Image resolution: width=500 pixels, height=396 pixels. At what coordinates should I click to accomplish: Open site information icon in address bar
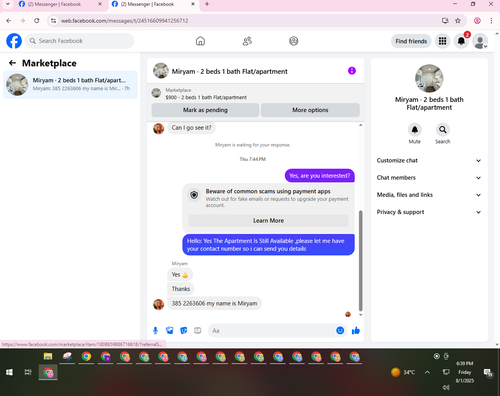[53, 21]
